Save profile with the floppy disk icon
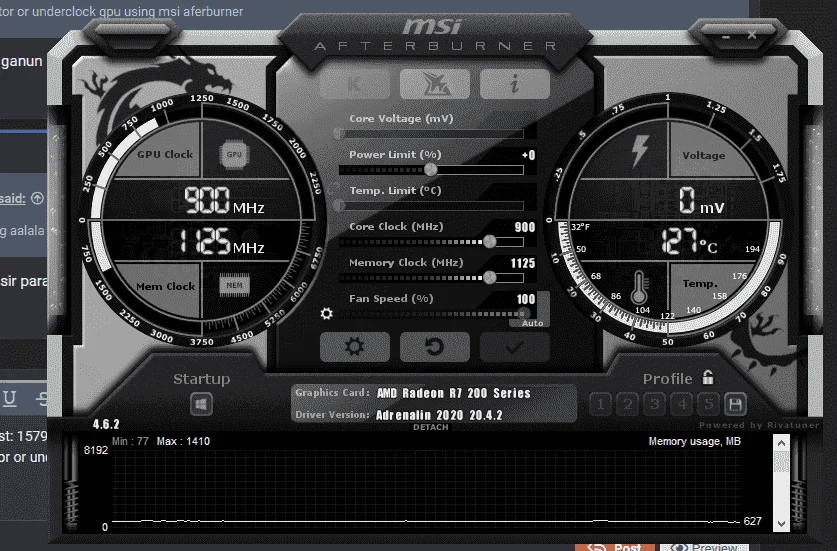Image resolution: width=837 pixels, height=551 pixels. tap(735, 404)
